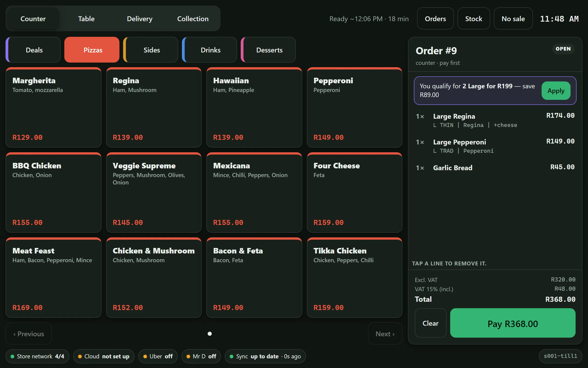Go to the Previous menu page

point(29,334)
